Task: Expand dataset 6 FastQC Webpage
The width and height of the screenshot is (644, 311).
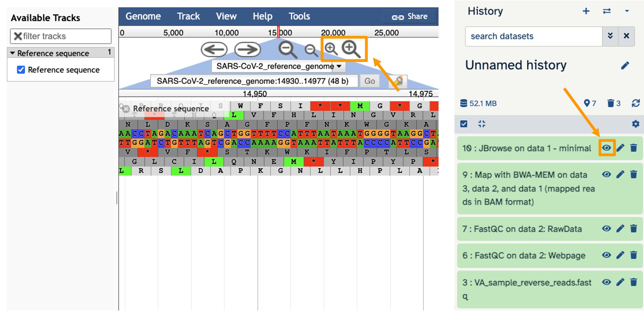Action: 524,256
